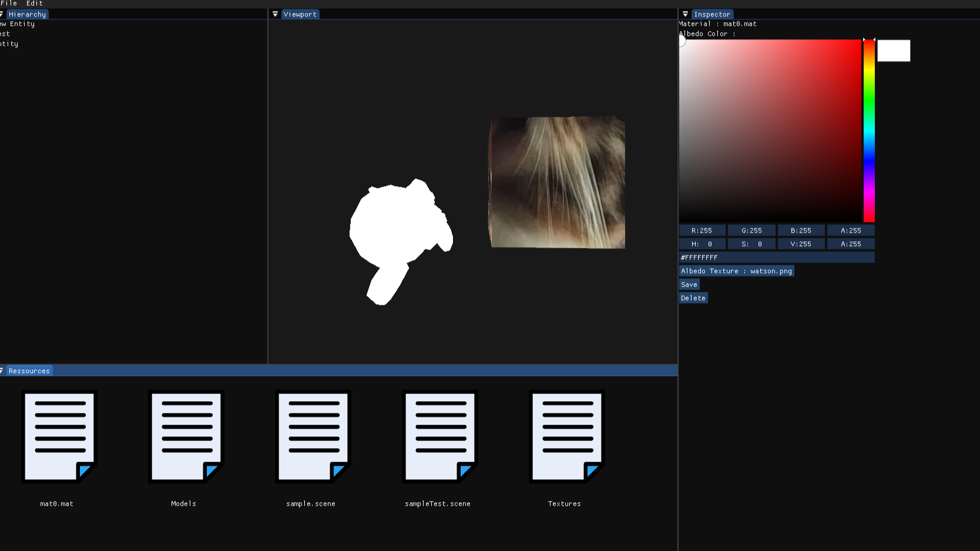The height and width of the screenshot is (551, 980).
Task: Select the Hierarchy tab
Action: [27, 14]
